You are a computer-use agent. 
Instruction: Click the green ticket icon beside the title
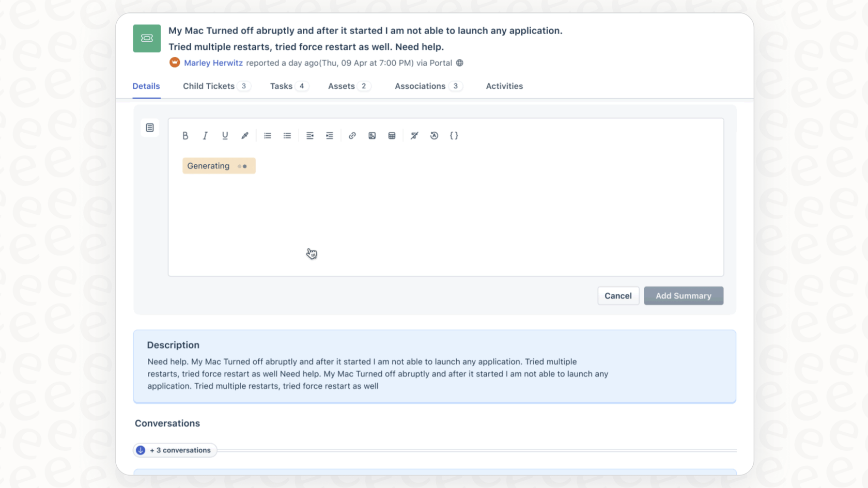point(147,38)
